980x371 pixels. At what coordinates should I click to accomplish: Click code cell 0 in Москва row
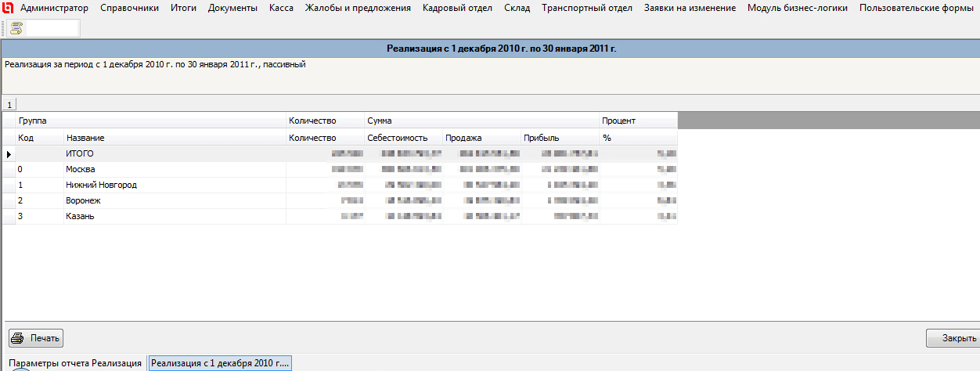tap(39, 169)
